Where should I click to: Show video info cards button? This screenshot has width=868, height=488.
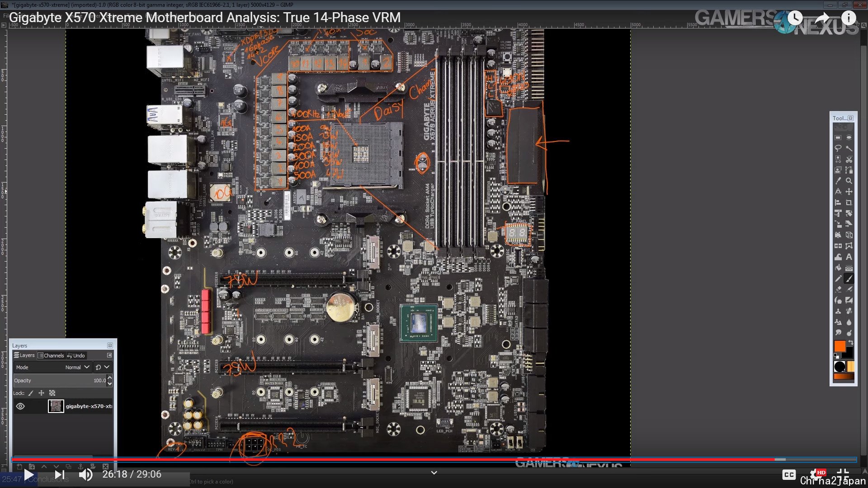point(849,18)
